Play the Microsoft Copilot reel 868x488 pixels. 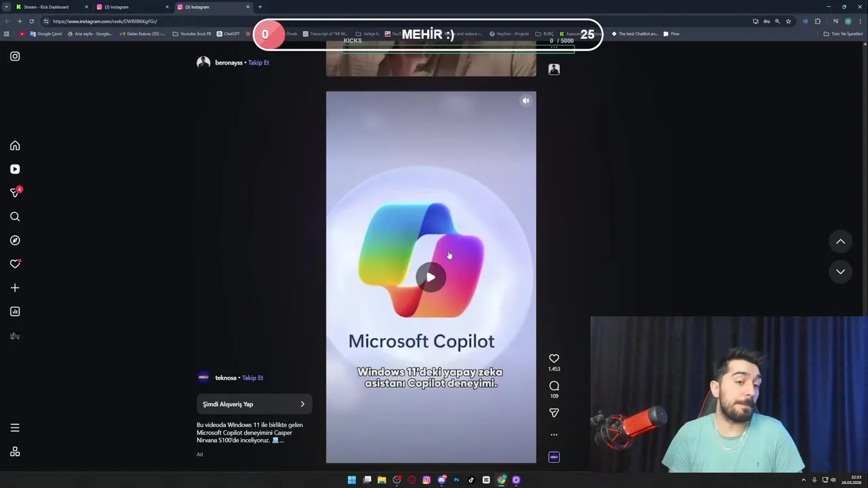tap(431, 277)
